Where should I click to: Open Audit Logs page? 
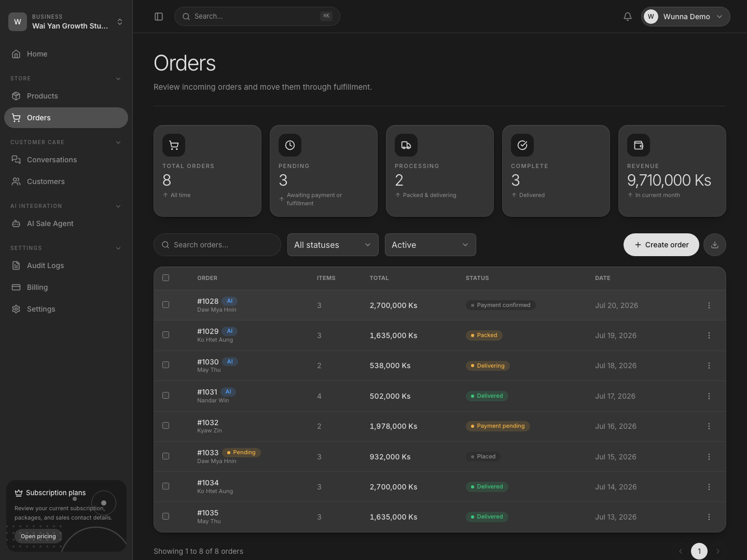pyautogui.click(x=66, y=265)
